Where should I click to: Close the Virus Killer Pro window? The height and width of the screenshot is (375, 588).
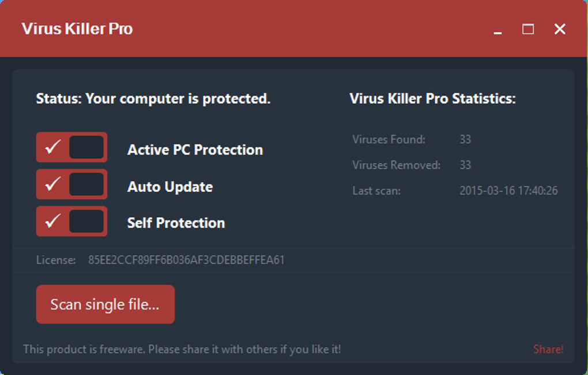click(560, 29)
